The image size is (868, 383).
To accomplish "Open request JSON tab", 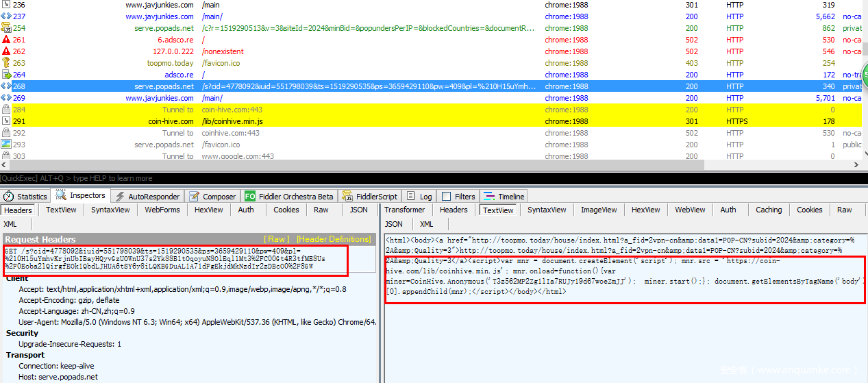I will (x=359, y=210).
